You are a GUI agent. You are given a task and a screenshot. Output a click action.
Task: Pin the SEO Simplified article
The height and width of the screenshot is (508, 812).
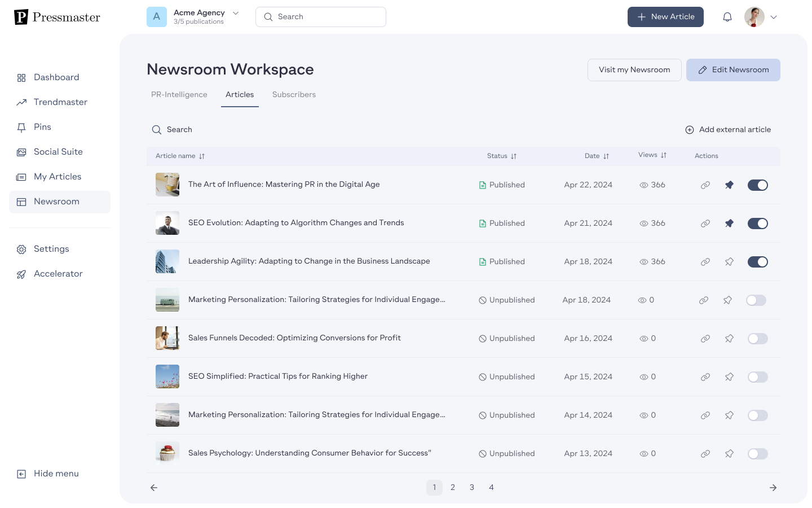click(x=729, y=377)
